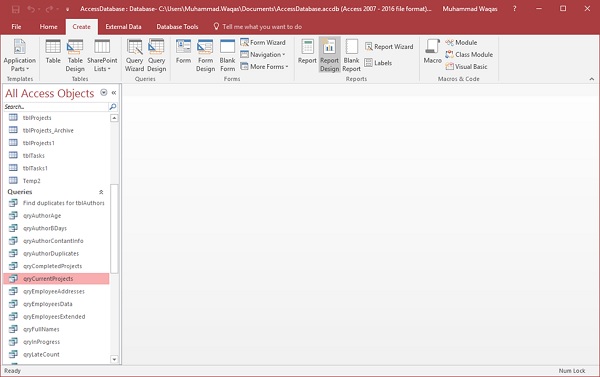Viewport: 600px width, 377px height.
Task: Click the Muhammad Waqas account name
Action: (x=470, y=9)
